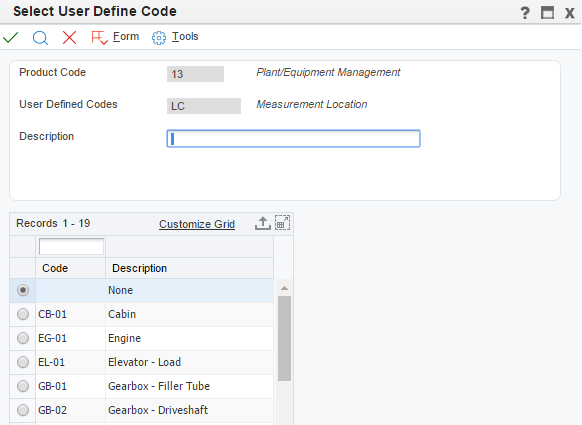
Task: Click the maximize grid icon
Action: click(x=282, y=223)
